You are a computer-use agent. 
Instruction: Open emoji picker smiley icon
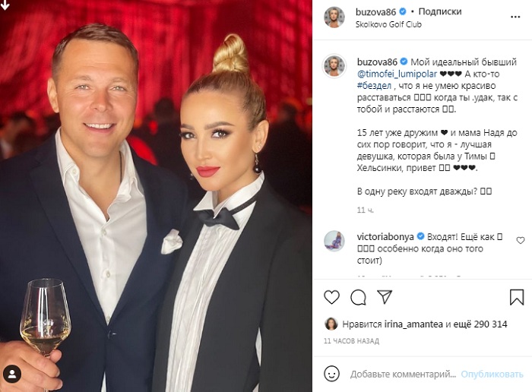point(331,374)
